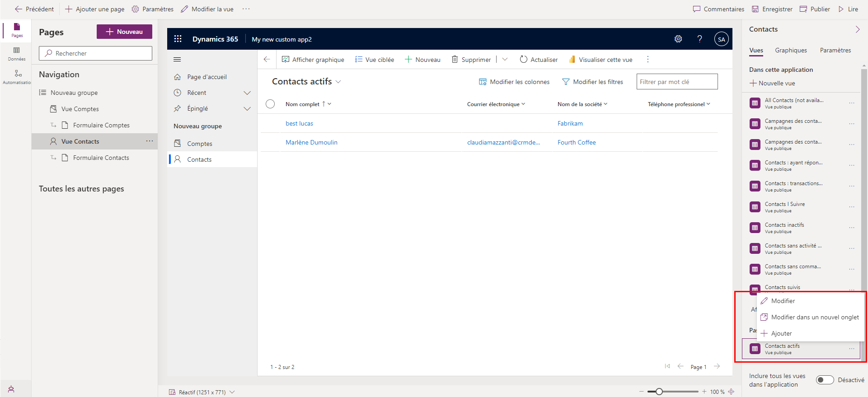
Task: Open more options ellipsis for Vue Contacts
Action: tap(150, 141)
